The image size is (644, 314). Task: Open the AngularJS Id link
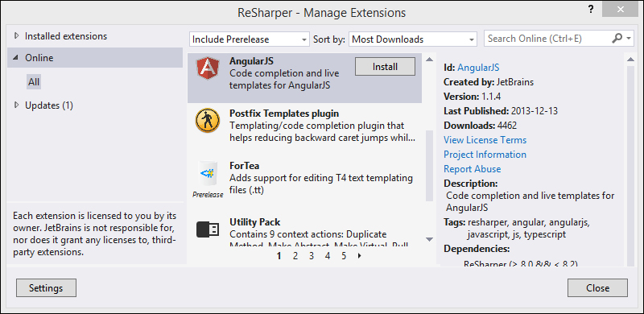pos(478,68)
